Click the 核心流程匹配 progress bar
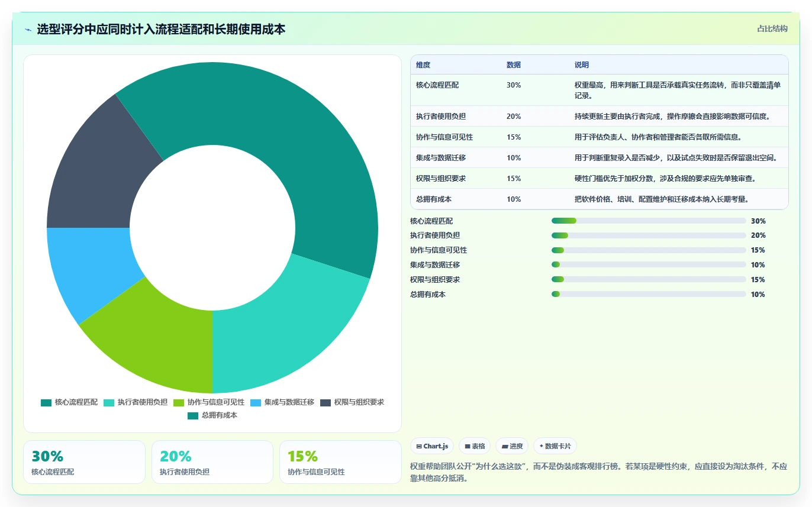The image size is (812, 507). pos(649,221)
